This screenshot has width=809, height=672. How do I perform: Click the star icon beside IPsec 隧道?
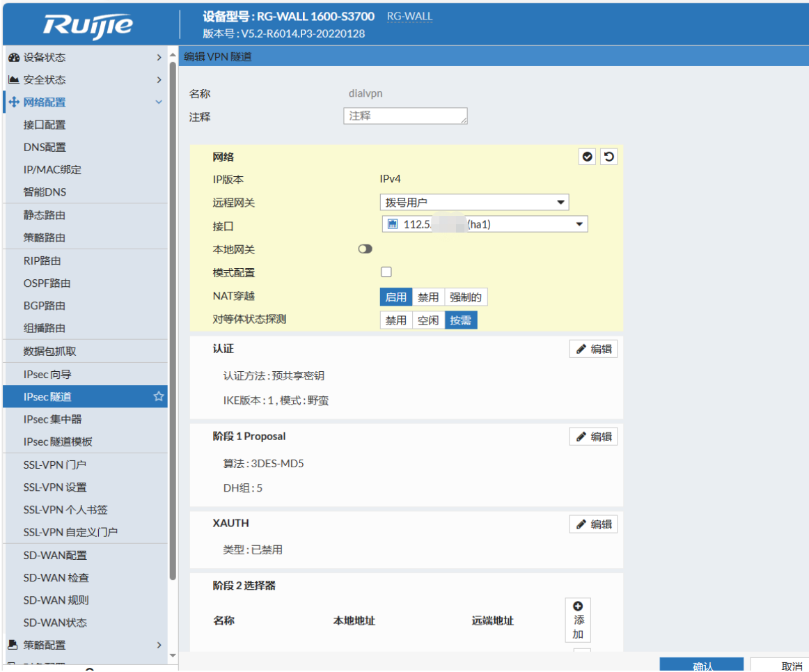pos(159,396)
